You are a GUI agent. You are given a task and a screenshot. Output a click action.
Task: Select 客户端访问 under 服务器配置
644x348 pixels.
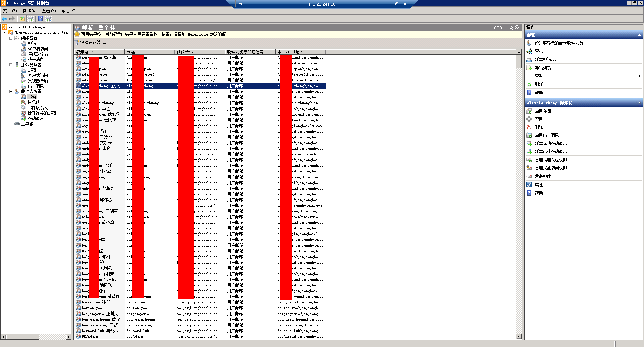tap(38, 75)
